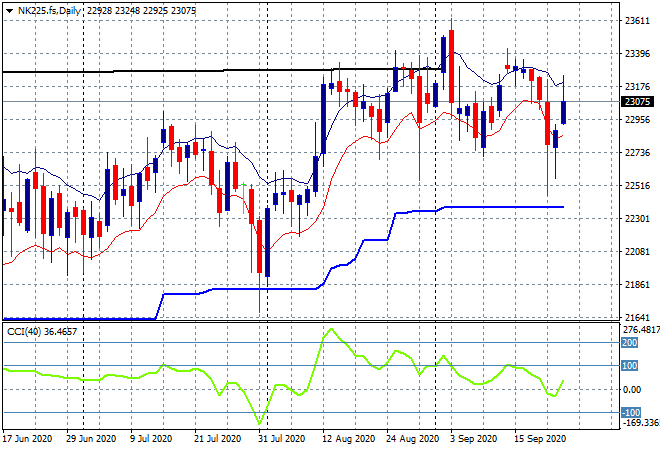Click date label 17 Jun 2020

[27, 439]
